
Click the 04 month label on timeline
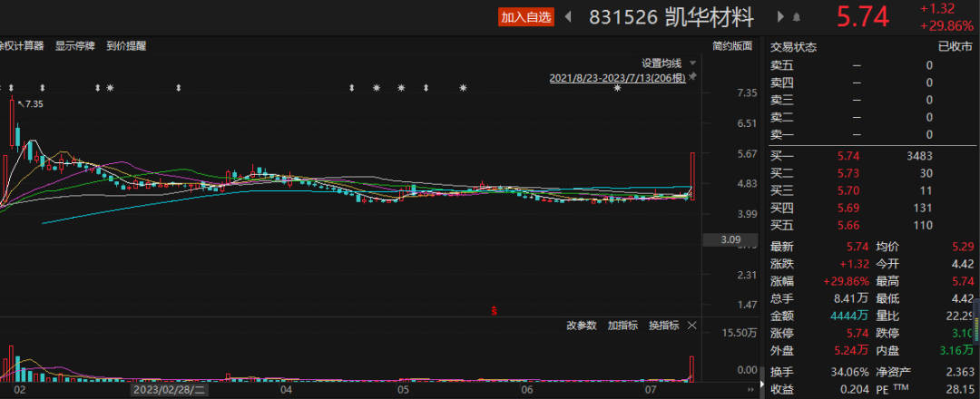(x=286, y=390)
